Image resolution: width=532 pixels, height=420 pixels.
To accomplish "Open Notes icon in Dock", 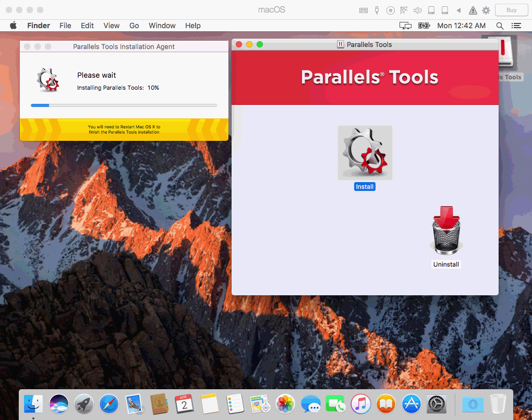I will coord(210,404).
